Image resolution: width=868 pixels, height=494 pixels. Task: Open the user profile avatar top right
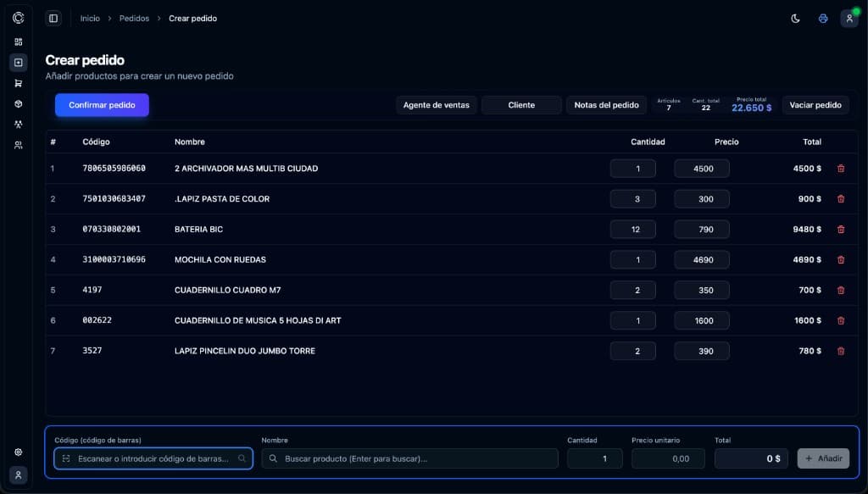coord(849,18)
